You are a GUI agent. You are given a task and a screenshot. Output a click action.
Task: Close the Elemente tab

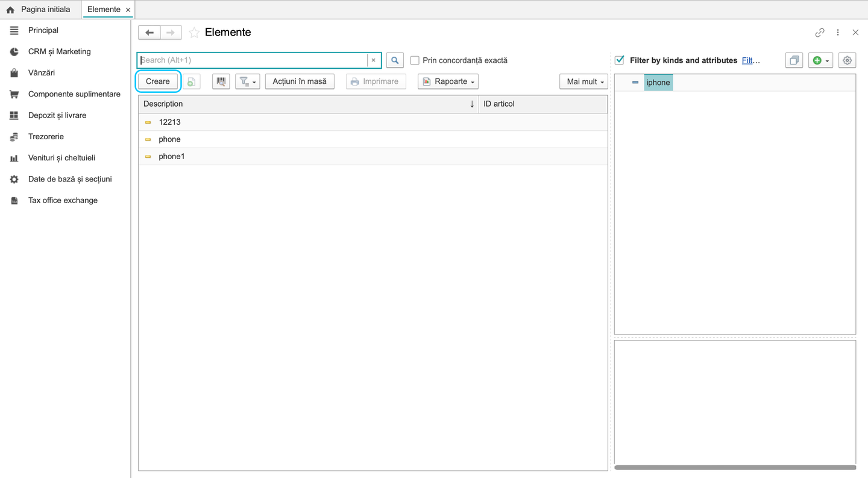click(128, 10)
